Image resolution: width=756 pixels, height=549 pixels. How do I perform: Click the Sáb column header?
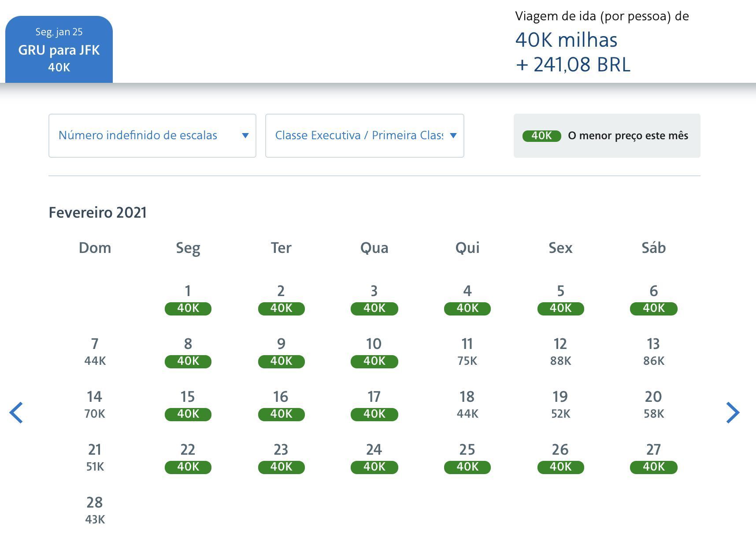pyautogui.click(x=654, y=248)
